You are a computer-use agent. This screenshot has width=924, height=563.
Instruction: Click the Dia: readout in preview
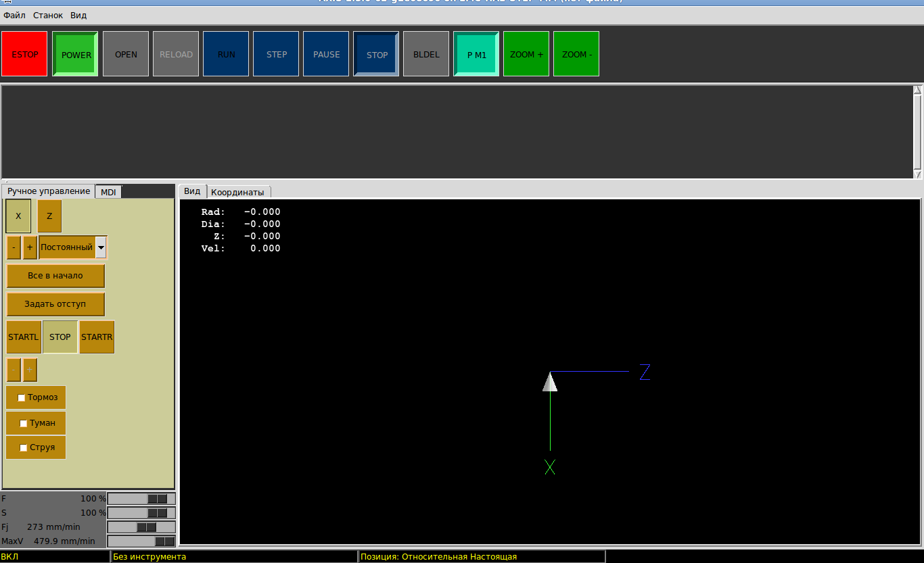(x=241, y=224)
